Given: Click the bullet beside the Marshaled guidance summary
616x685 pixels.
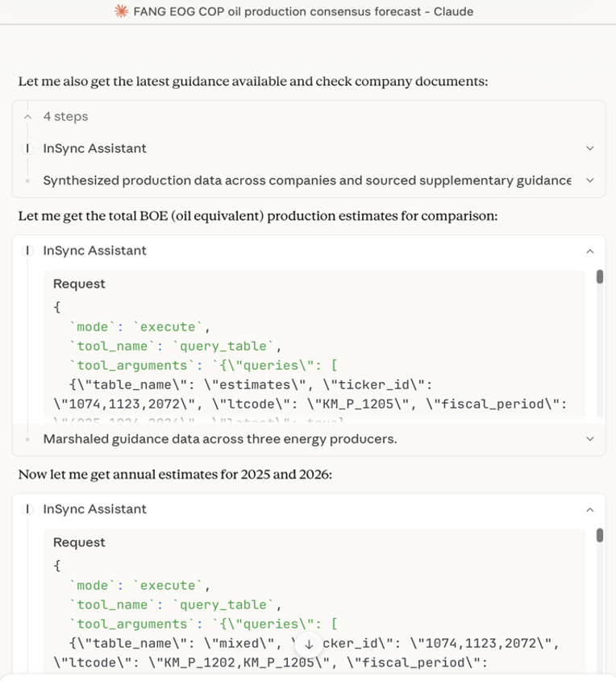Looking at the screenshot, I should (x=29, y=439).
